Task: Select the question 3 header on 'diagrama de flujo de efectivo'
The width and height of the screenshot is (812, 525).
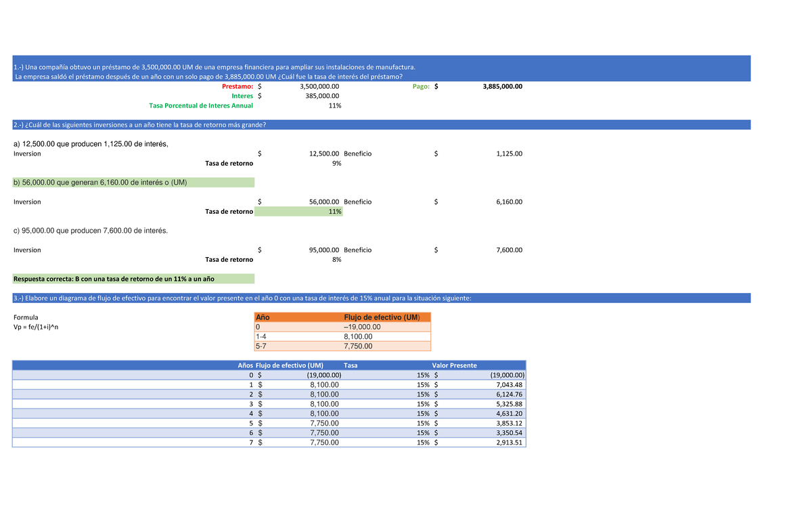Action: 382,298
